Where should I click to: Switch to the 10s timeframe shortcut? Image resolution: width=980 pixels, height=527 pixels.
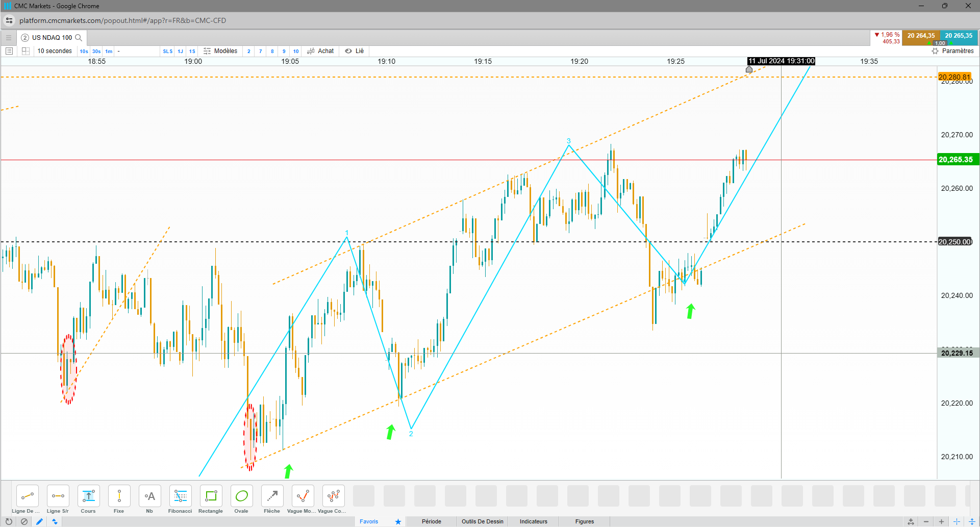pyautogui.click(x=84, y=51)
